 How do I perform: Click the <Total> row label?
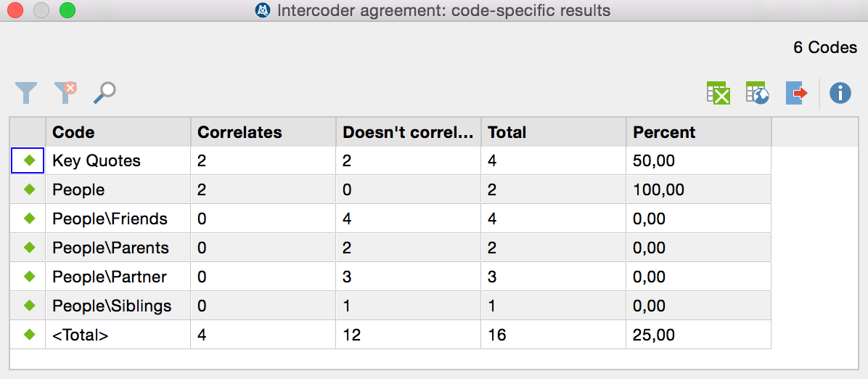pyautogui.click(x=80, y=335)
